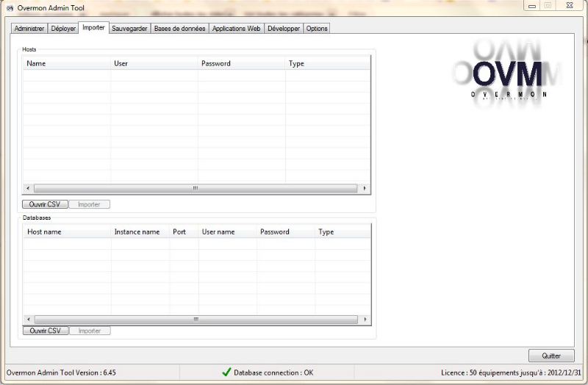The height and width of the screenshot is (385, 588).
Task: Click the Password header in Hosts table
Action: [242, 63]
